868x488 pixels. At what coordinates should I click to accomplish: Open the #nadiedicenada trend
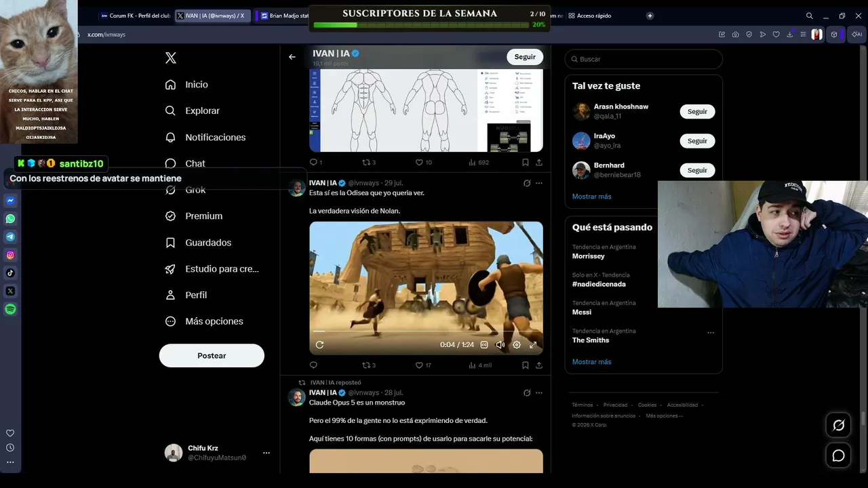click(x=599, y=284)
